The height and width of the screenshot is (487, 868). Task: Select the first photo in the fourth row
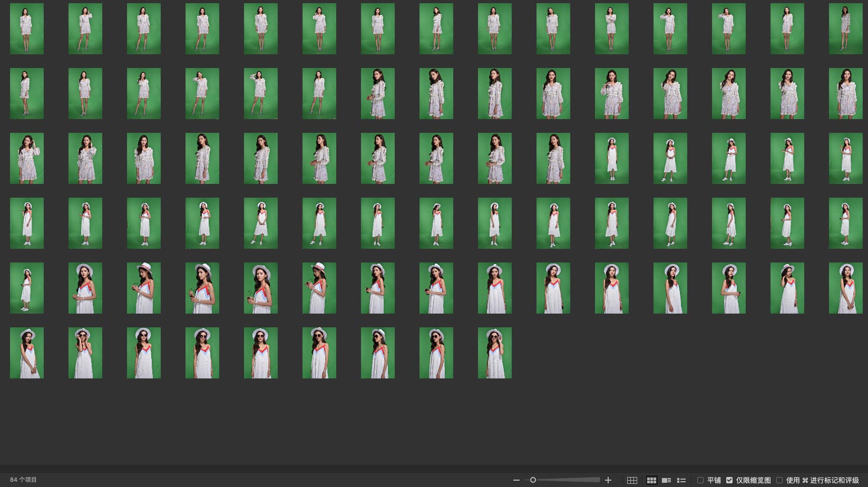click(27, 223)
